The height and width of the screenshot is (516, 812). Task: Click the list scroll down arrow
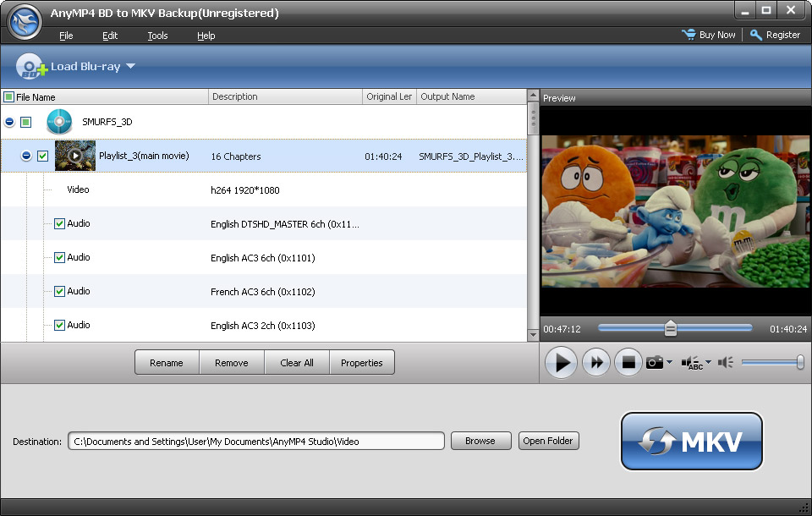tap(533, 335)
